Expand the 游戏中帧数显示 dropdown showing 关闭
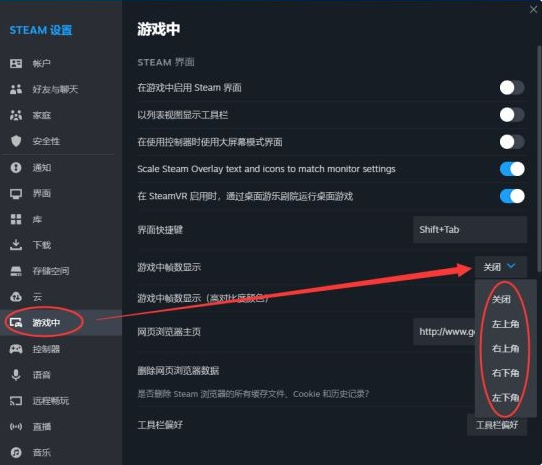This screenshot has width=542, height=465. 501,267
